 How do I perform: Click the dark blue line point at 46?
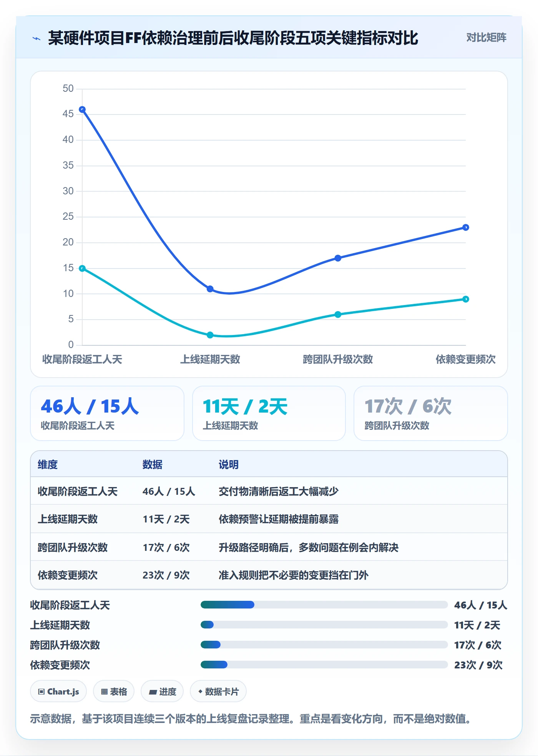pyautogui.click(x=82, y=109)
